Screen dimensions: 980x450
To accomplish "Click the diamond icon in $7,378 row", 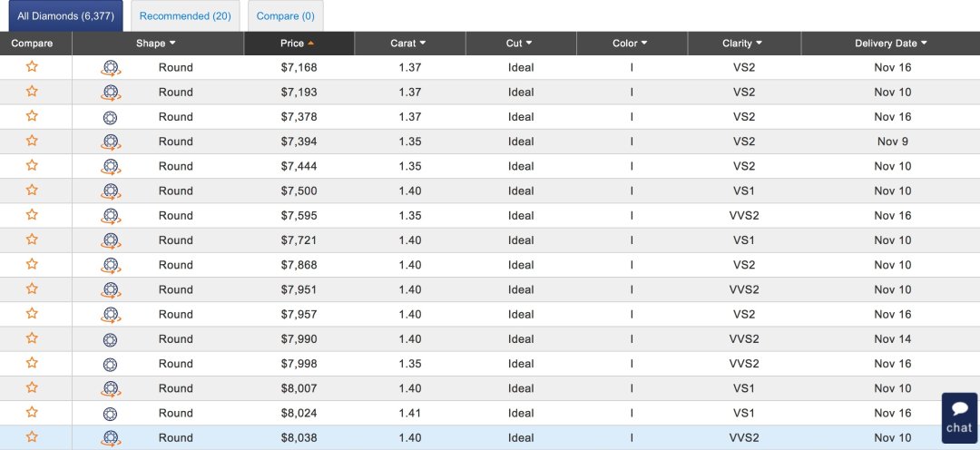I will click(111, 117).
